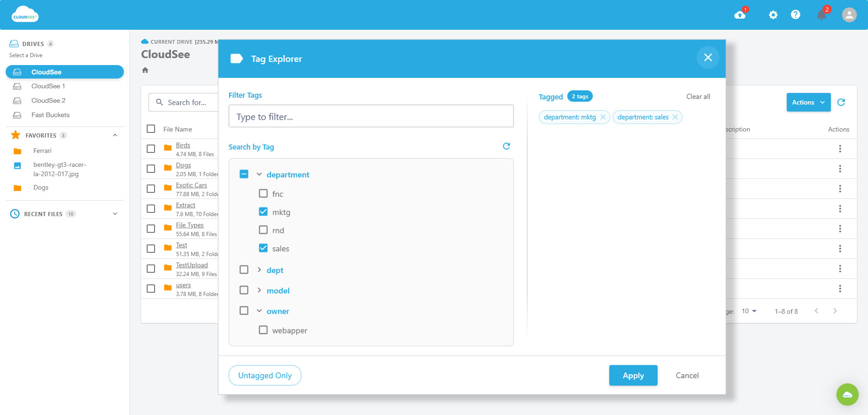The image size is (868, 415).
Task: Refresh the Search by Tag list
Action: coord(506,146)
